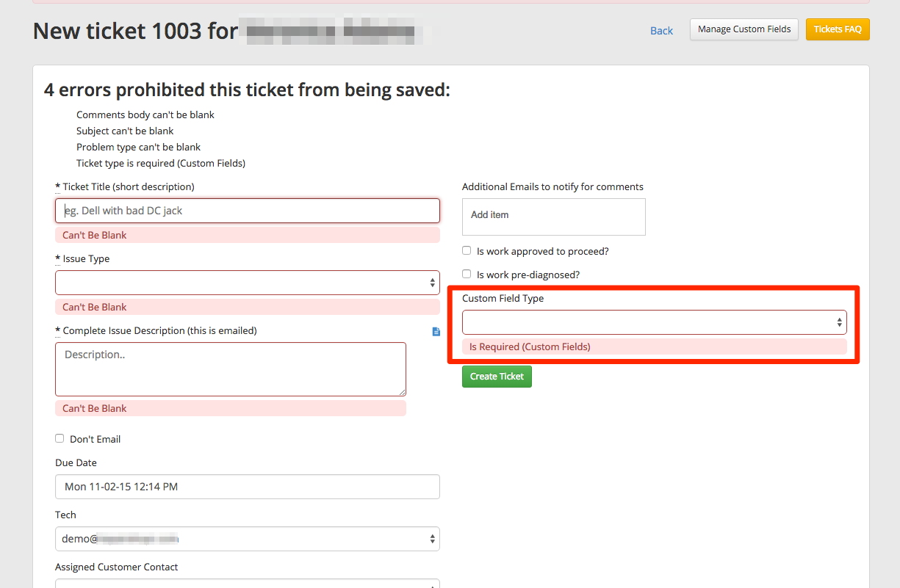Click the Back link
900x588 pixels.
pos(661,31)
